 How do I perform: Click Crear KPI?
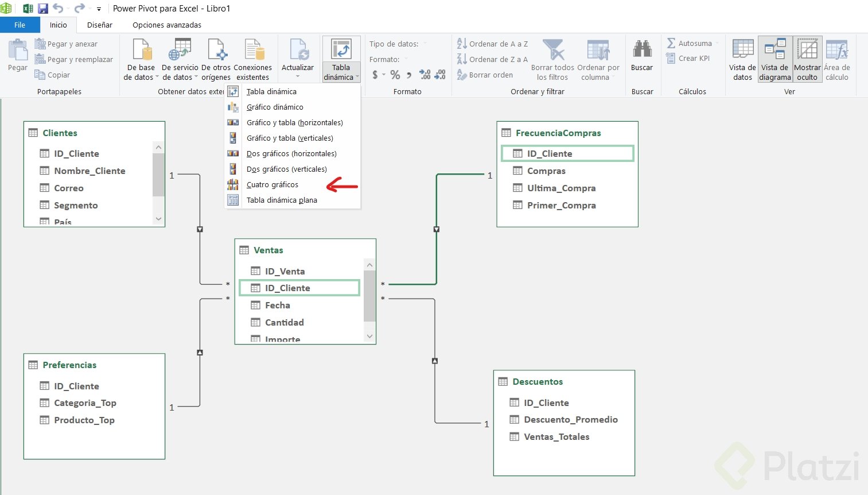[688, 58]
